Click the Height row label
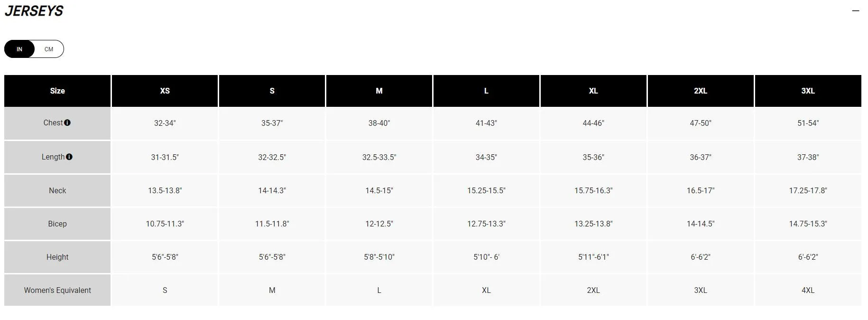Screen dimensions: 868x320 tap(57, 257)
